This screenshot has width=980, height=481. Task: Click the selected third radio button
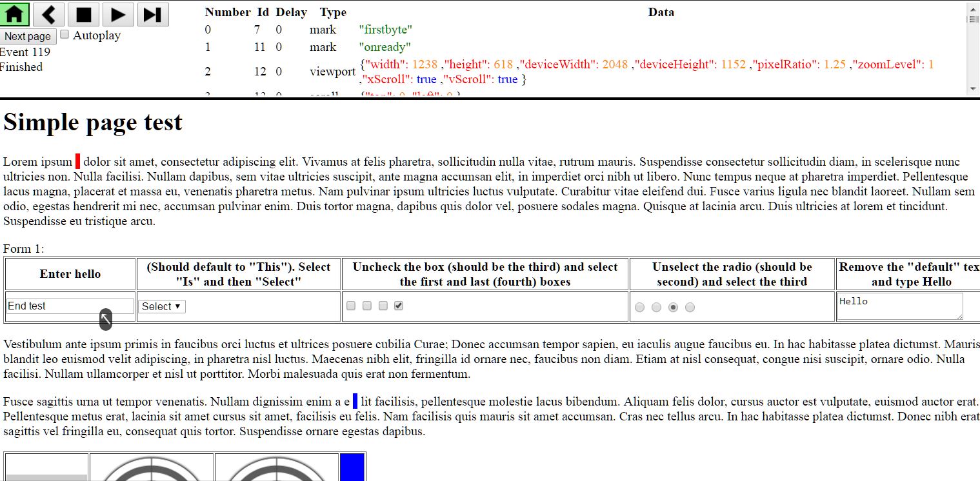click(674, 308)
